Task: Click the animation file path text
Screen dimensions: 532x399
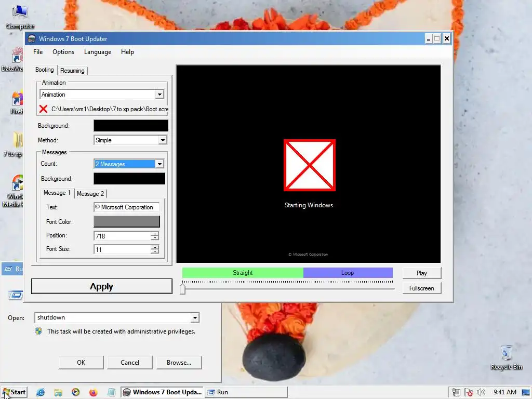Action: coord(110,109)
